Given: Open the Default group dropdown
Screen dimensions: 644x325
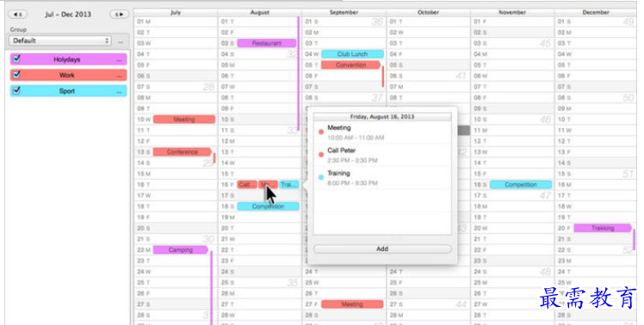Looking at the screenshot, I should 60,40.
